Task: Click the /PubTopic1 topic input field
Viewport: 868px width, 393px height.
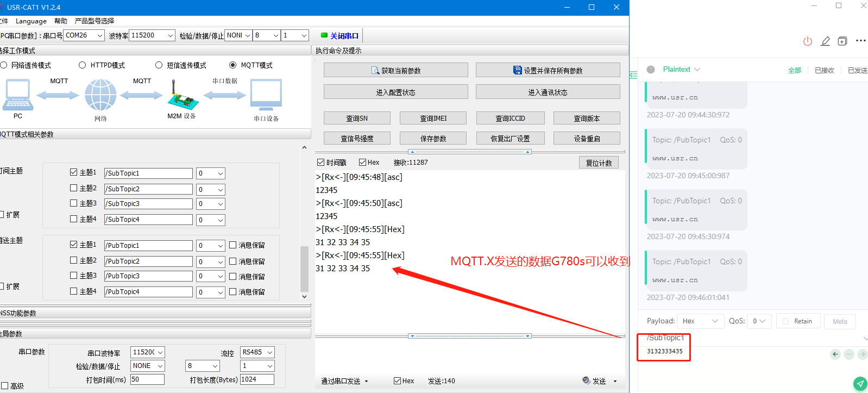Action: (148, 246)
